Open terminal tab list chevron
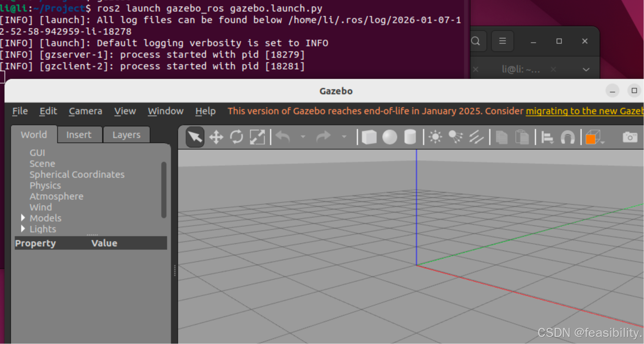The height and width of the screenshot is (344, 644). 586,69
